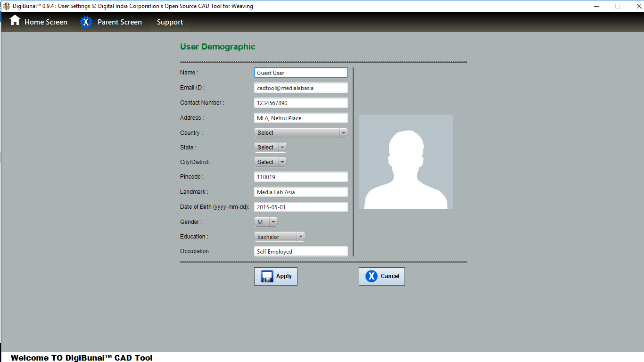Click the Landmark input field

tap(301, 192)
